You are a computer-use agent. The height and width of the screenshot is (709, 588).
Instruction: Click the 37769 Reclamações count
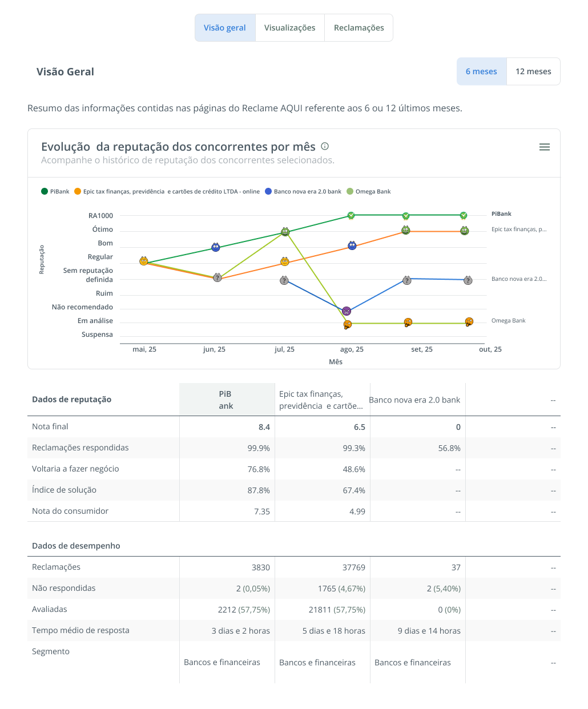coord(353,567)
